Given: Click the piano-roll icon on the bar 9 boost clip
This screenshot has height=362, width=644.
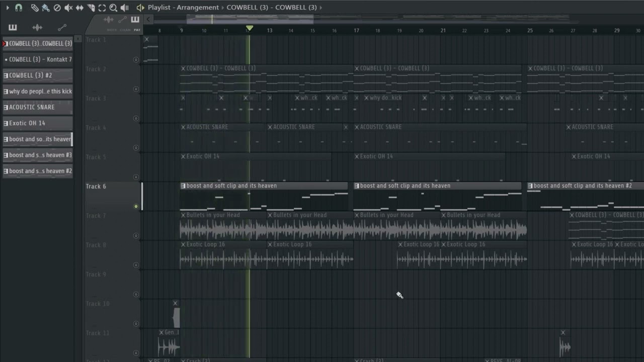Looking at the screenshot, I should point(183,186).
